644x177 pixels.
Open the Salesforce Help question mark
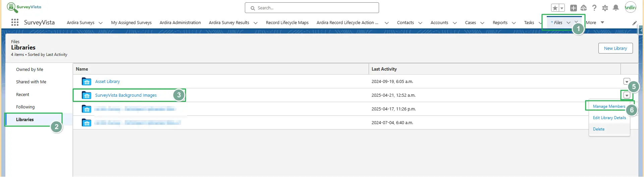tap(594, 8)
